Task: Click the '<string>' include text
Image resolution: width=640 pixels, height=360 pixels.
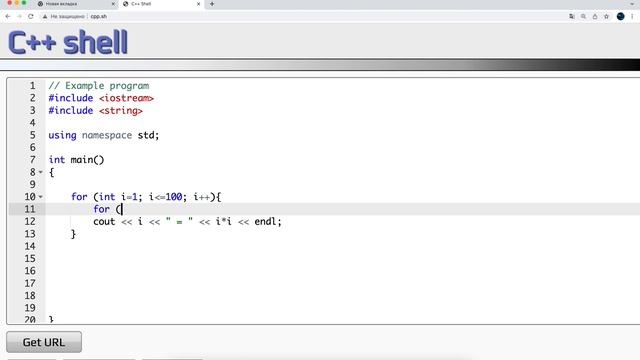Action: pos(121,111)
